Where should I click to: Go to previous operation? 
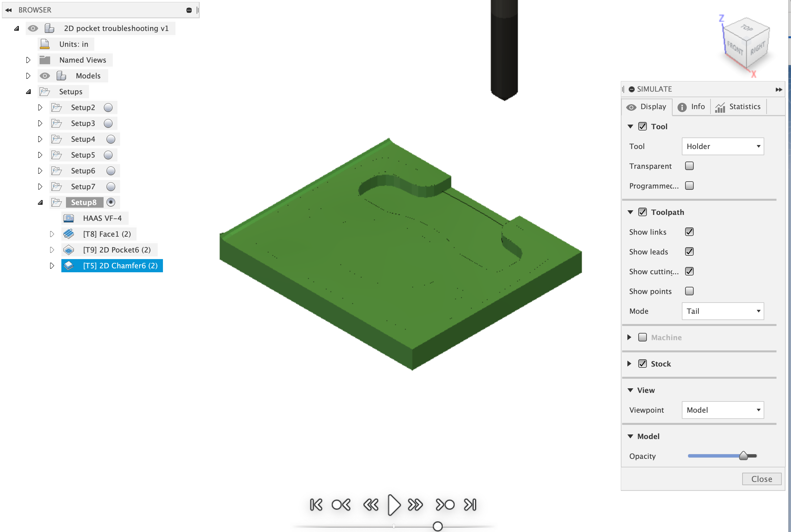coord(341,505)
